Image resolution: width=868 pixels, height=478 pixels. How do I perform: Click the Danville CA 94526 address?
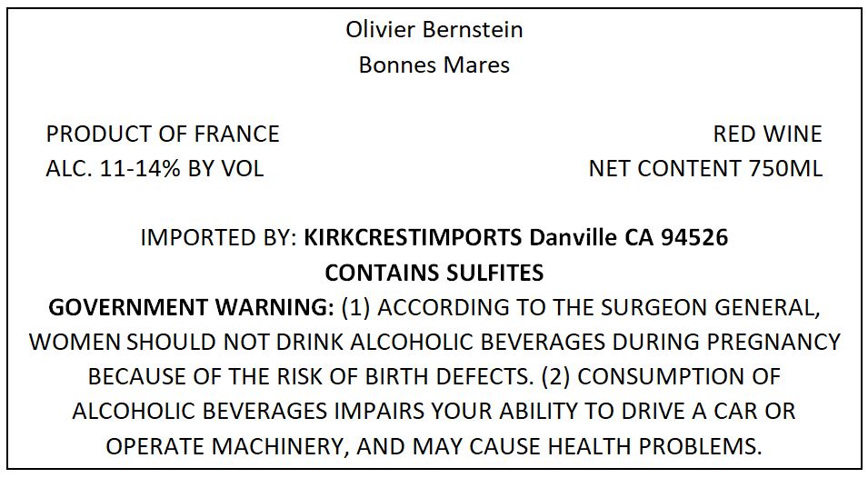(628, 238)
